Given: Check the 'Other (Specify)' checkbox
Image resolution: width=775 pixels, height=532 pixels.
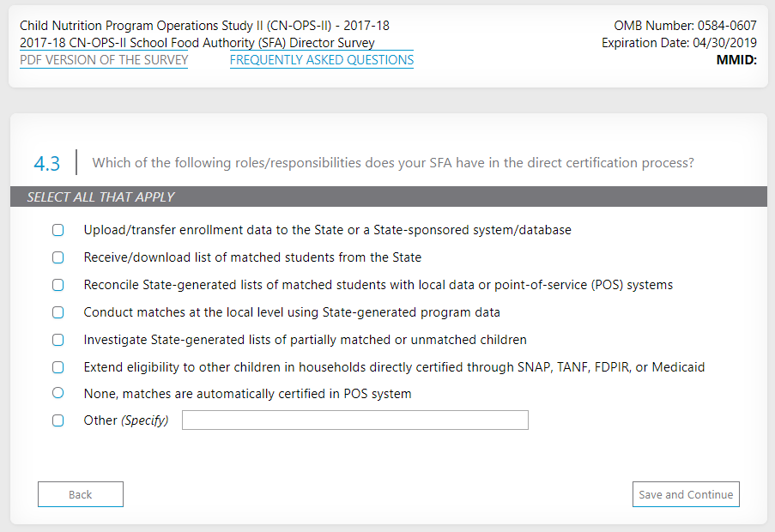Looking at the screenshot, I should point(58,420).
